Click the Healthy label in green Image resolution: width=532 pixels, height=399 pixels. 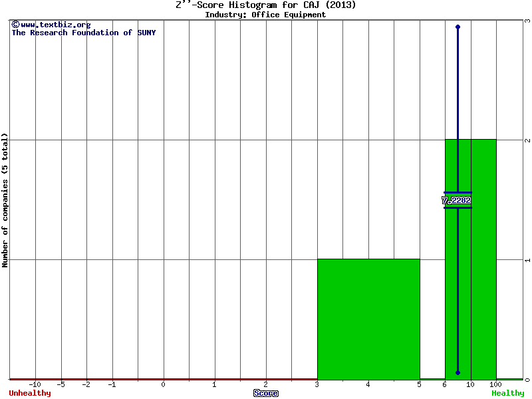[508, 393]
